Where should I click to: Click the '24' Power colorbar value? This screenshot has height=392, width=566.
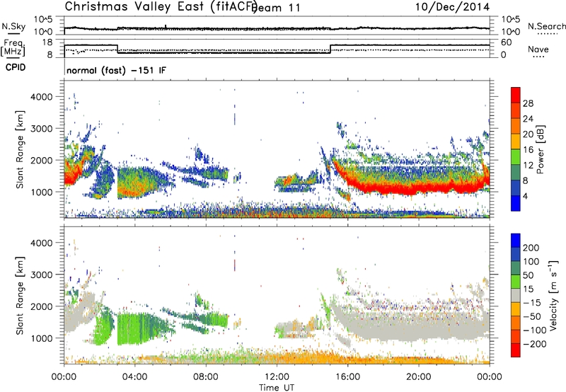(x=528, y=119)
